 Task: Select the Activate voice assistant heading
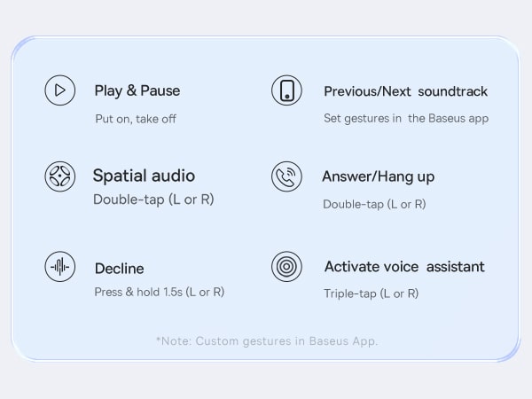(404, 267)
